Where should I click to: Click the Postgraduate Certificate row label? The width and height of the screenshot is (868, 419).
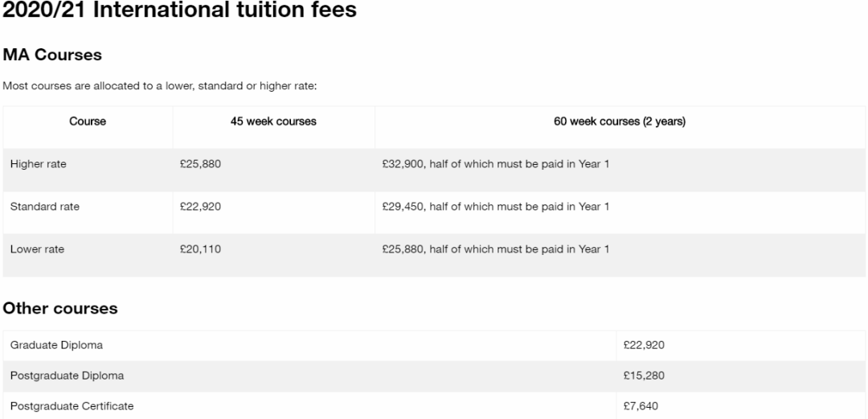pyautogui.click(x=72, y=405)
